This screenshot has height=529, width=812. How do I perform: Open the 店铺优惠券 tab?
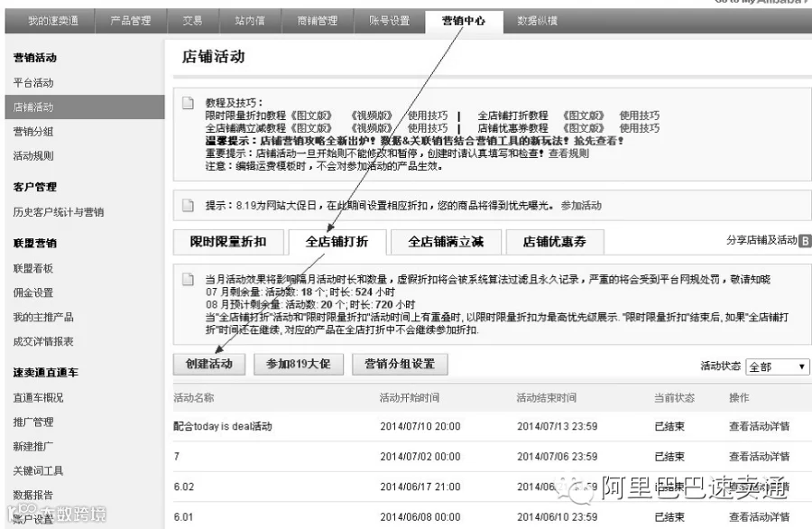(x=555, y=241)
